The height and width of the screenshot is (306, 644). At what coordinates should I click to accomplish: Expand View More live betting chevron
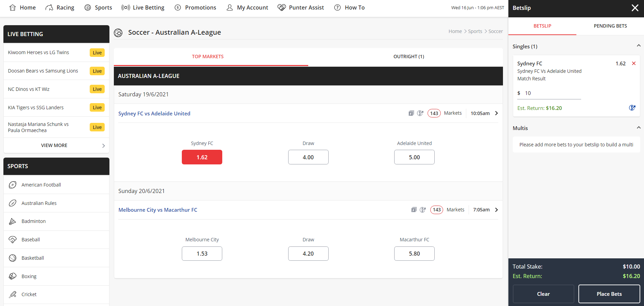103,146
